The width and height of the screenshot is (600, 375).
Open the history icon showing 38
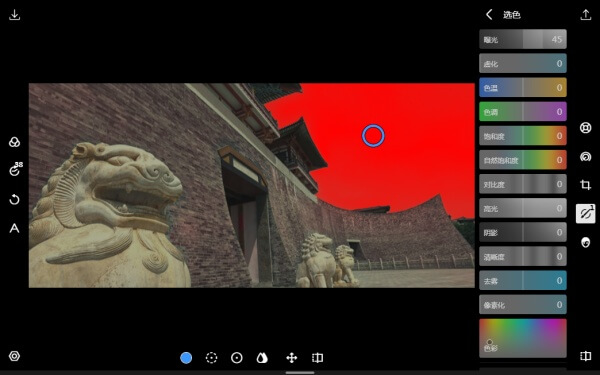tap(15, 169)
